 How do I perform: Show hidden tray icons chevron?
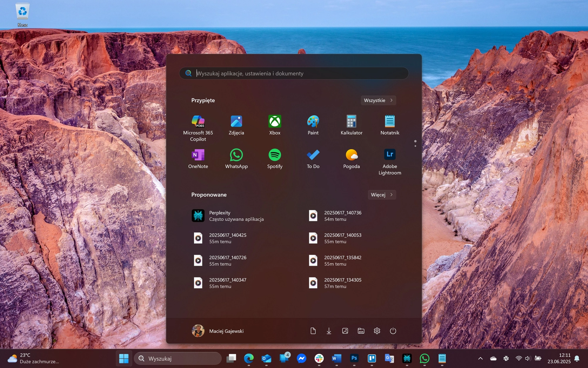click(x=480, y=358)
